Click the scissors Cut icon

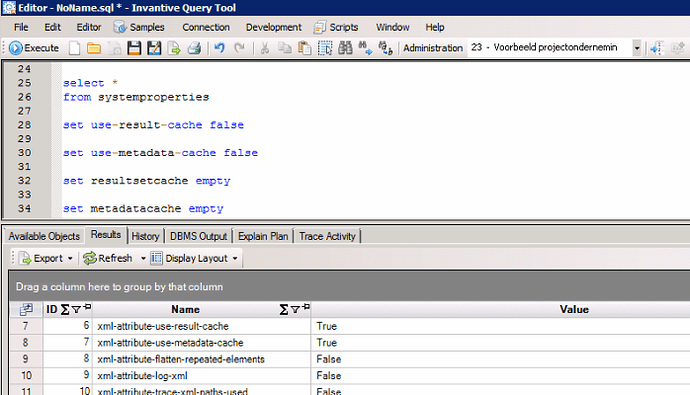tap(264, 48)
